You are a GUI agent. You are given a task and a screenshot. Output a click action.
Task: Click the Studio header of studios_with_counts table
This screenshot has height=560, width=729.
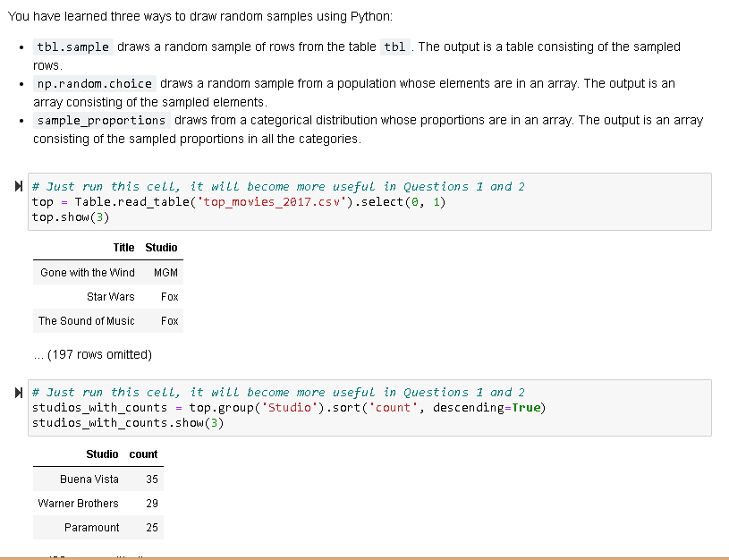102,454
